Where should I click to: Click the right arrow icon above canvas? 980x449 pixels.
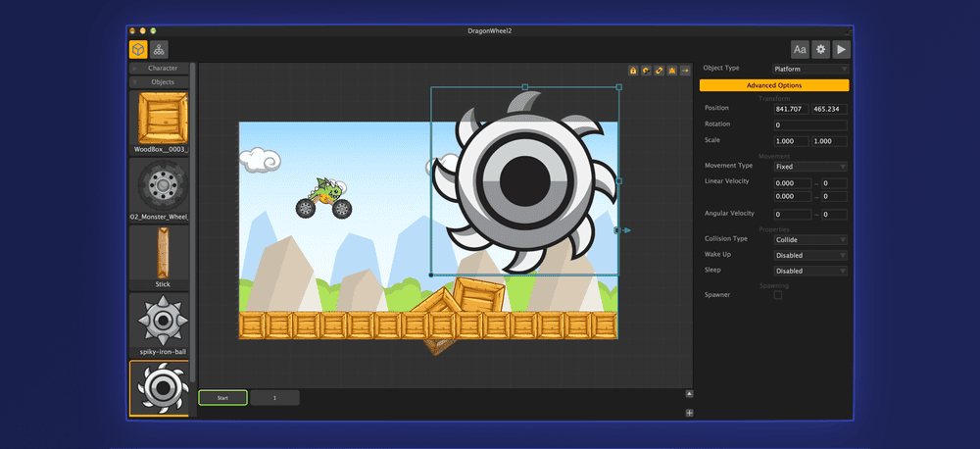(x=684, y=71)
